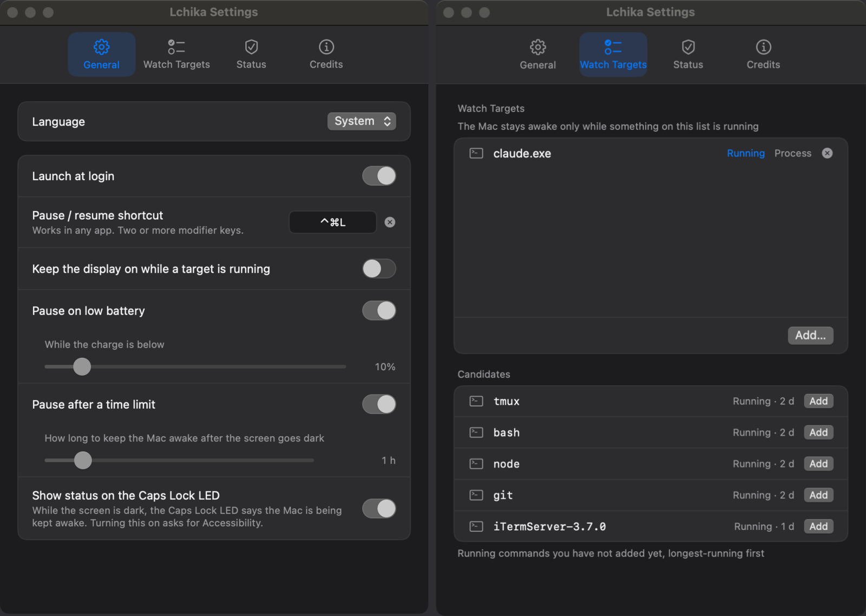Screen dimensions: 866x616
Task: Add bash to watch targets
Action: pyautogui.click(x=818, y=432)
